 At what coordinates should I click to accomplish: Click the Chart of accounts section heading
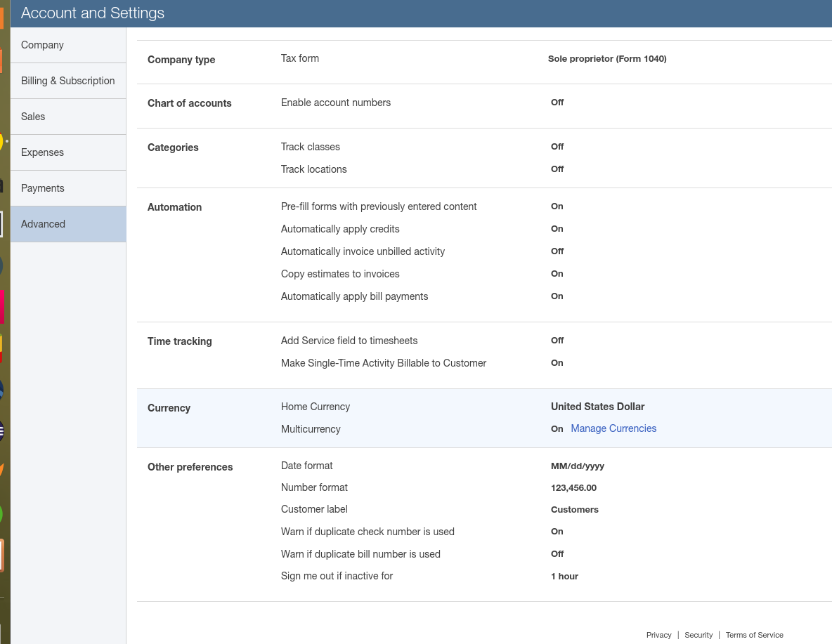coord(190,103)
